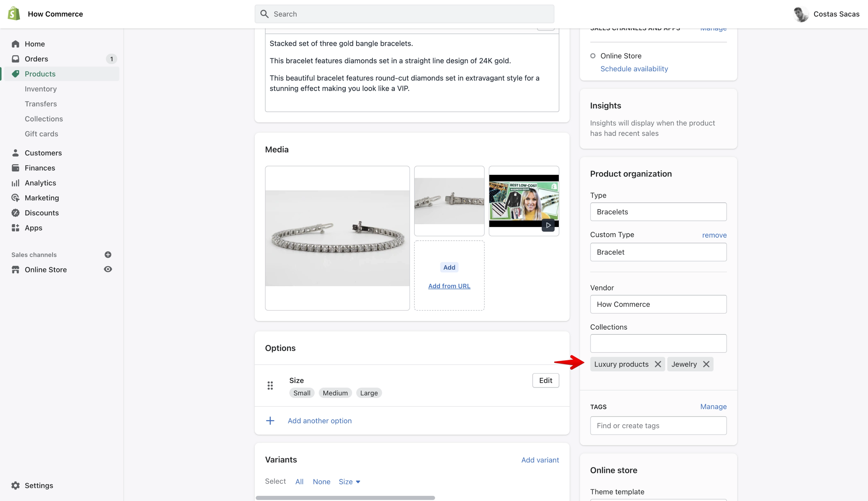Click the Custom Type field with Bracelet
The height and width of the screenshot is (501, 868).
(658, 252)
